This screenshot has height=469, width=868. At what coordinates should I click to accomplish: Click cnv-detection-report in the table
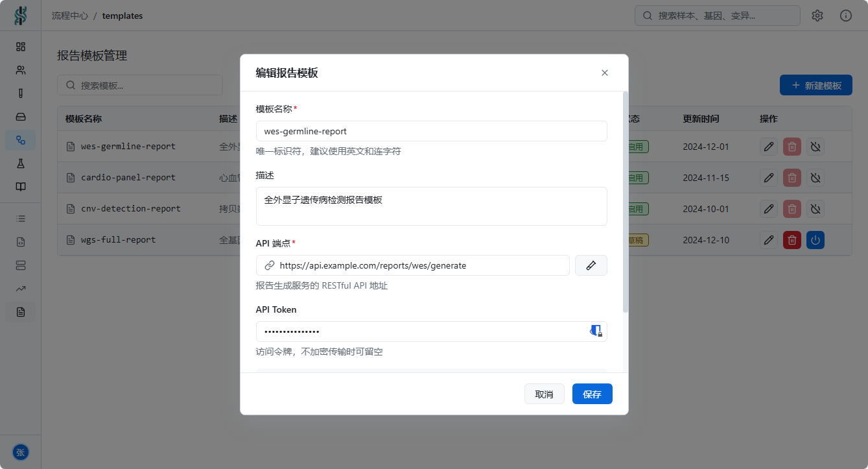point(131,209)
